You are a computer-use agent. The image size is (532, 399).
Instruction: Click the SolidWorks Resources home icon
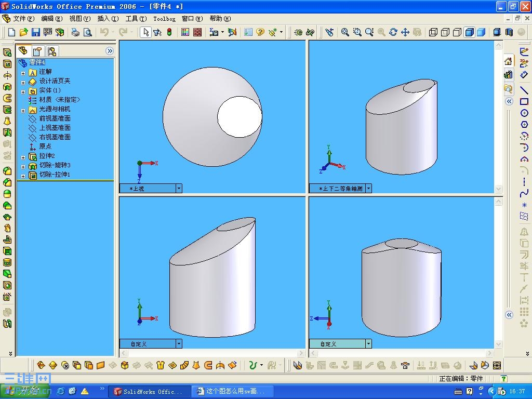[508, 61]
